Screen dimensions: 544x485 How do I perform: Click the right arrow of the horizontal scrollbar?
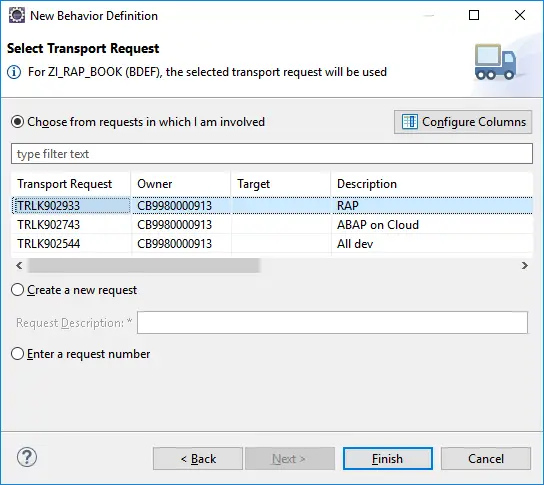click(525, 266)
